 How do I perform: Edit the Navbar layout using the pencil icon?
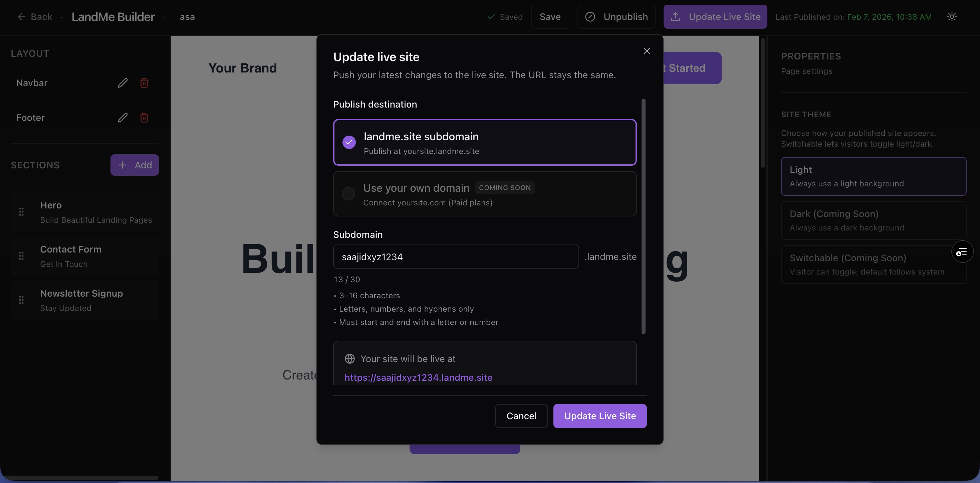tap(122, 83)
